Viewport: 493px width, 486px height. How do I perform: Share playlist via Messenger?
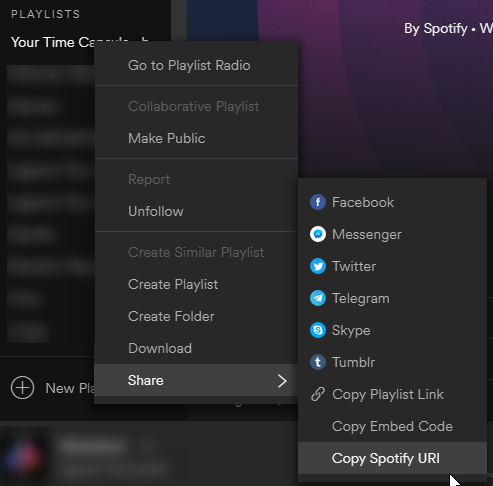click(392, 234)
